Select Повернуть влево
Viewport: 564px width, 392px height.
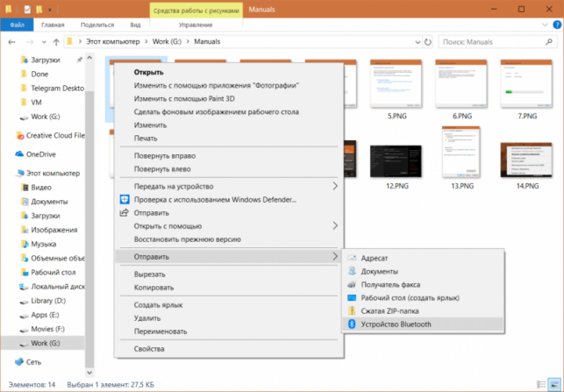coord(229,169)
